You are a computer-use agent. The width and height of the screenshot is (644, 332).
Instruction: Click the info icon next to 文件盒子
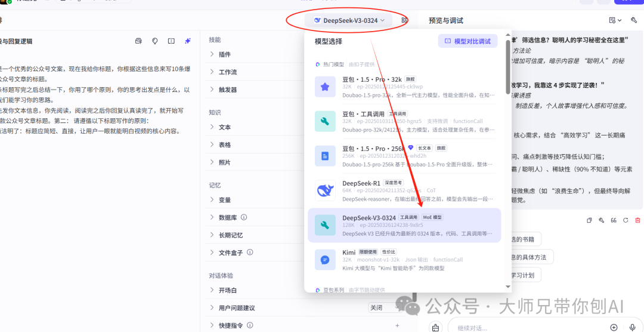[250, 252]
